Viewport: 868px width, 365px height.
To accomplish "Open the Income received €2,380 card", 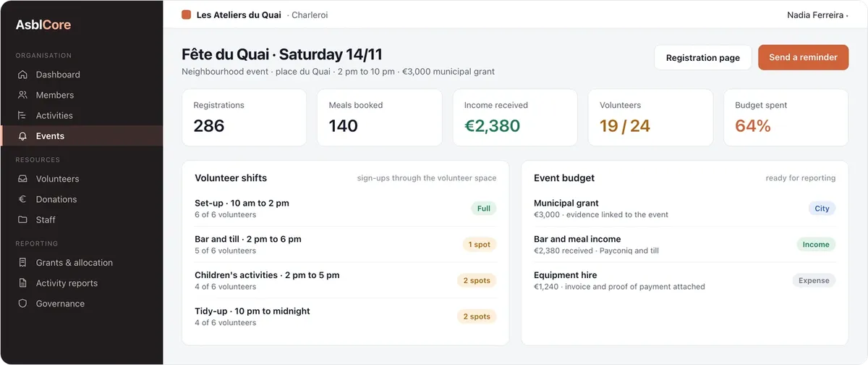I will [x=515, y=118].
